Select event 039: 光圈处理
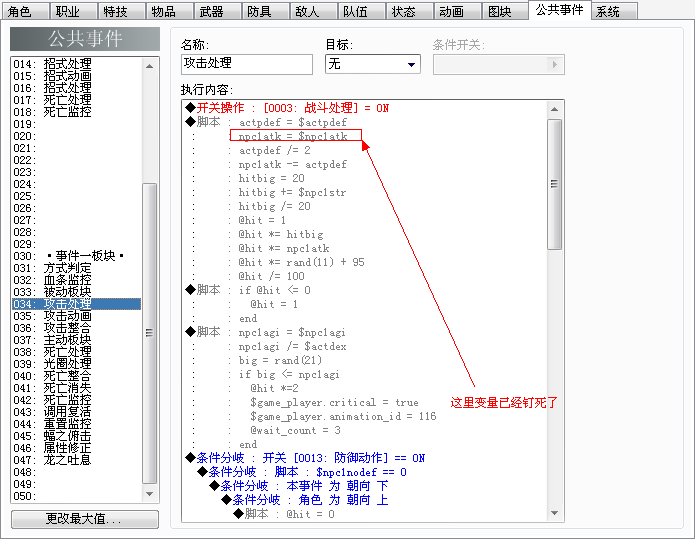The height and width of the screenshot is (540, 695). pyautogui.click(x=76, y=364)
